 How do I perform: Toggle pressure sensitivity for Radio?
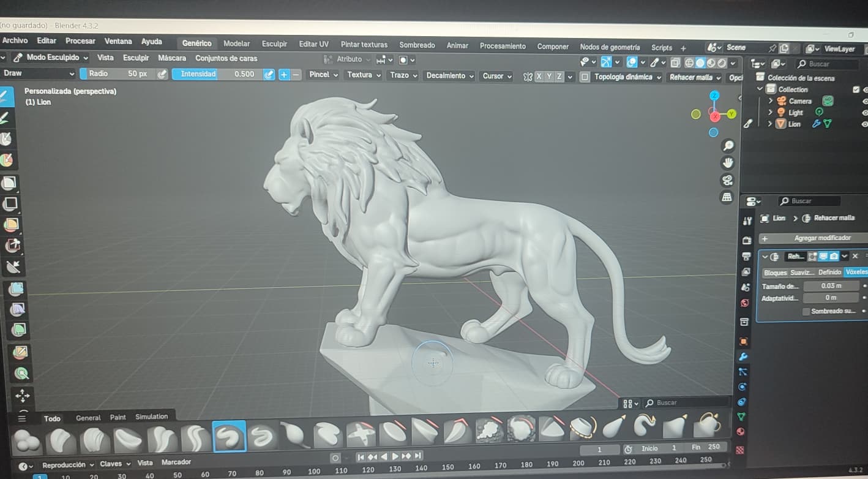pyautogui.click(x=162, y=74)
